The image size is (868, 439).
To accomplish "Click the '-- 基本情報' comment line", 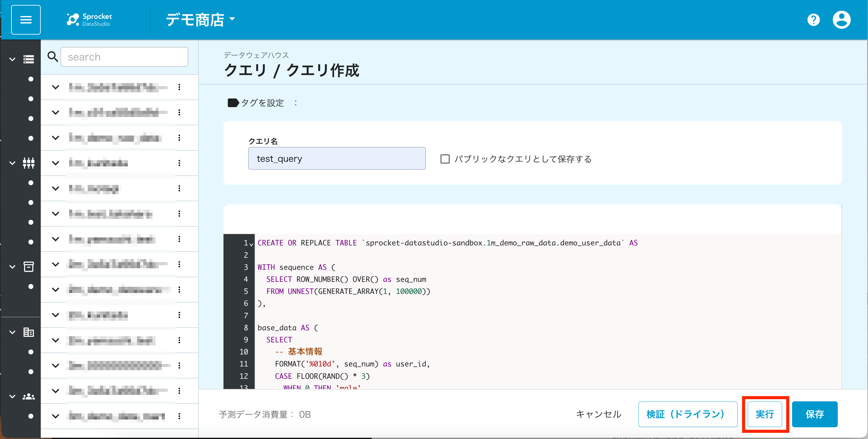I will tap(298, 352).
